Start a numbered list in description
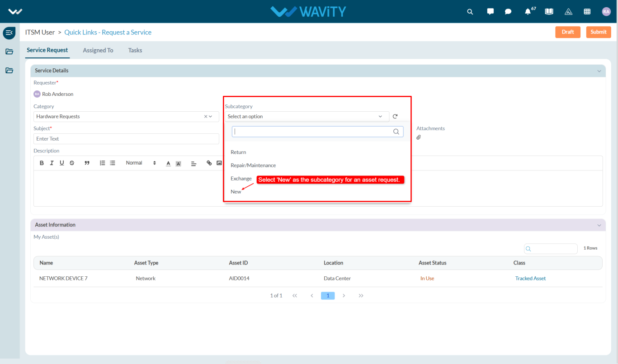 [102, 163]
